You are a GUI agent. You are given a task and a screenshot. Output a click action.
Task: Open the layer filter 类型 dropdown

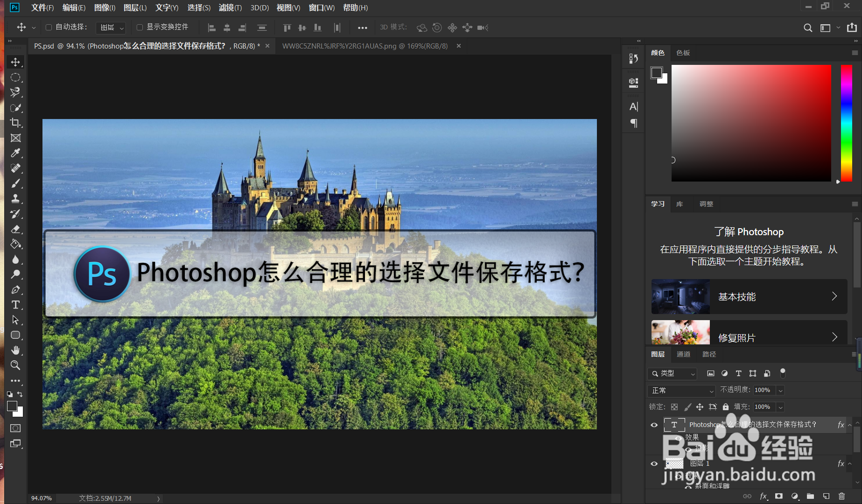click(673, 373)
